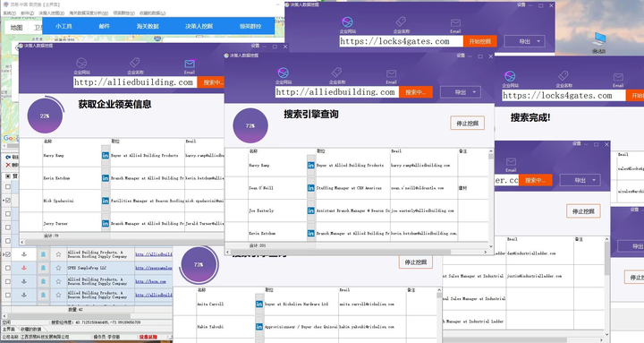This screenshot has height=343, width=644.
Task: Open LinkedIn icon for Joe Easterly
Action: 311,210
